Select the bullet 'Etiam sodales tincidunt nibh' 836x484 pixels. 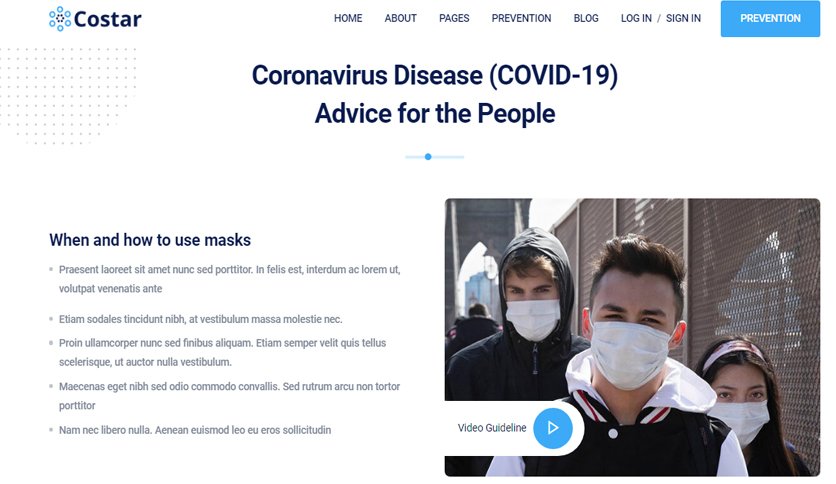[x=200, y=319]
